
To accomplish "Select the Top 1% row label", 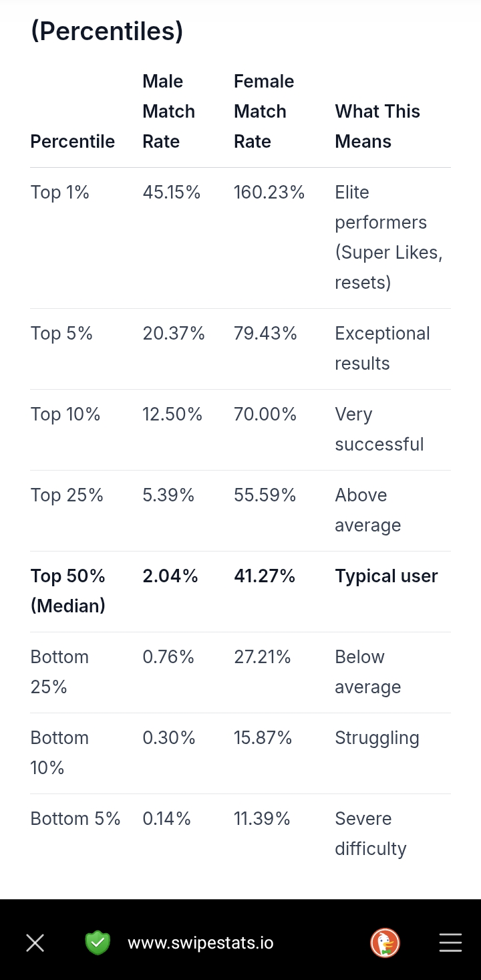I will [x=60, y=193].
